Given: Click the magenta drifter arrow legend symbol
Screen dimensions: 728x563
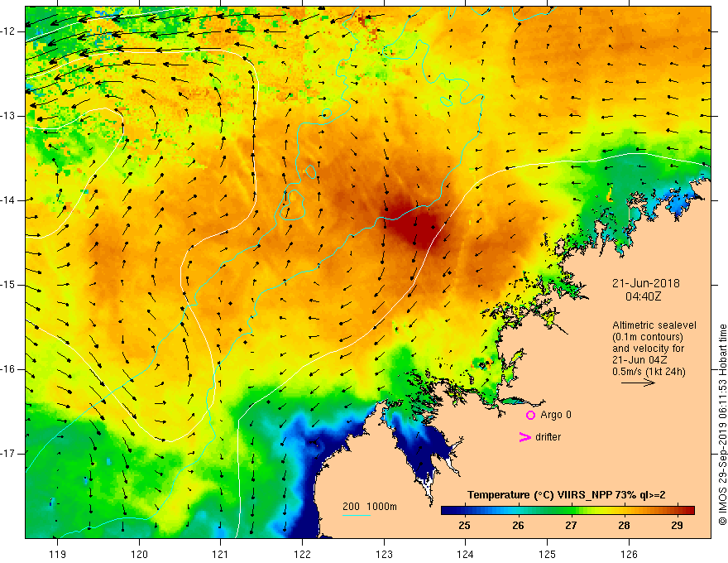Looking at the screenshot, I should click(x=524, y=437).
